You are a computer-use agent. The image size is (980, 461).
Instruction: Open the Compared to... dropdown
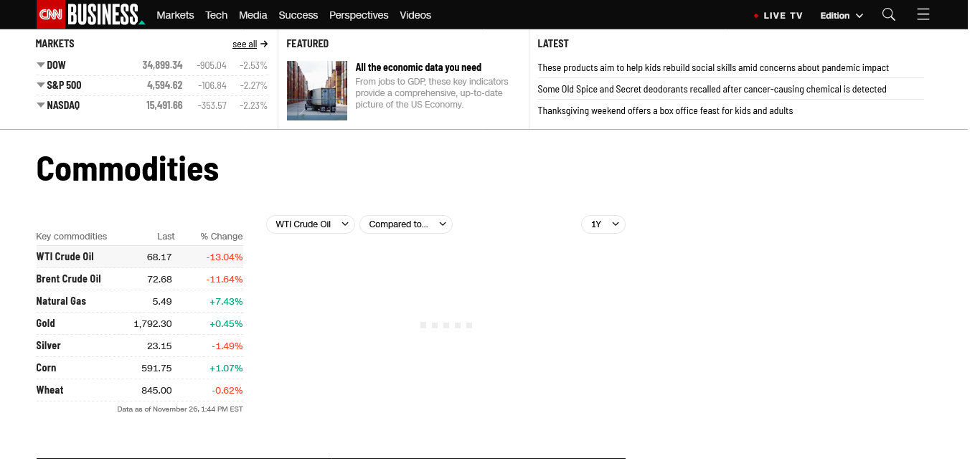coord(405,224)
